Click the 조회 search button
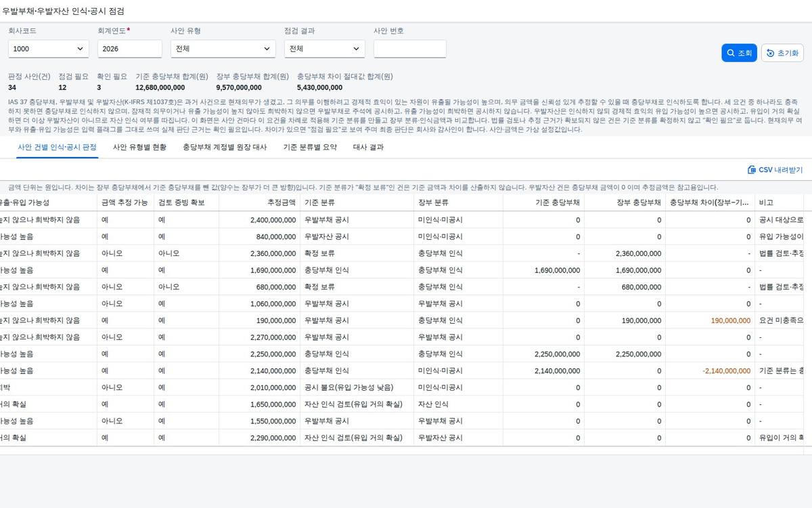This screenshot has width=812, height=508. tap(739, 53)
